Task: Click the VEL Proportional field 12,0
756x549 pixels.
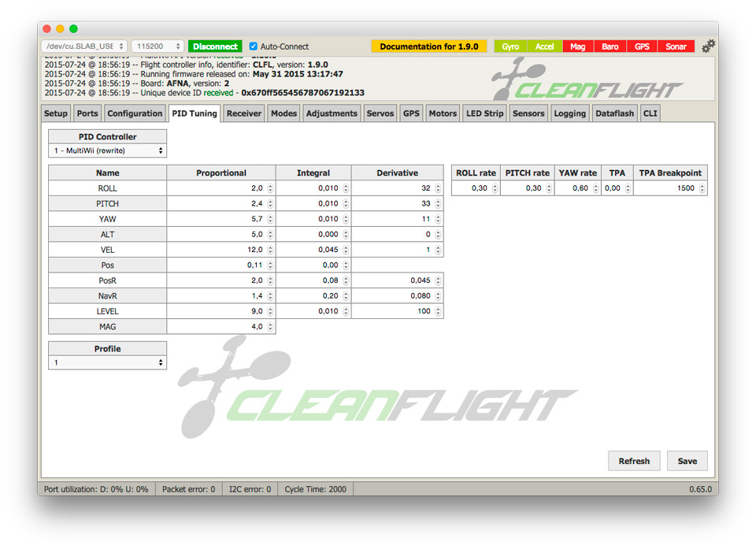Action: coord(220,250)
